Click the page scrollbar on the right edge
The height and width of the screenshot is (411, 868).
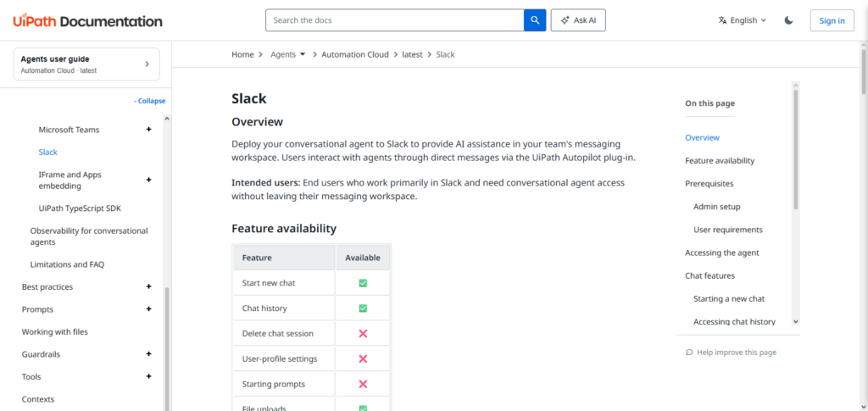coord(864,72)
